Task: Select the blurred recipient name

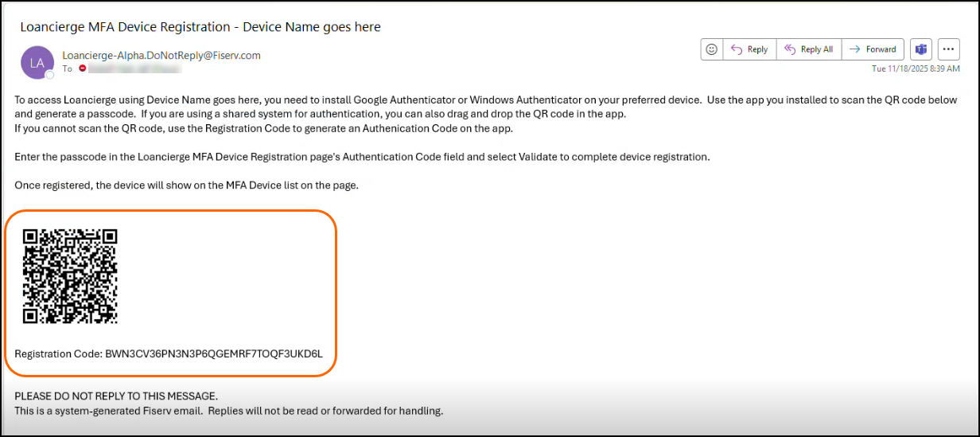Action: (x=134, y=69)
